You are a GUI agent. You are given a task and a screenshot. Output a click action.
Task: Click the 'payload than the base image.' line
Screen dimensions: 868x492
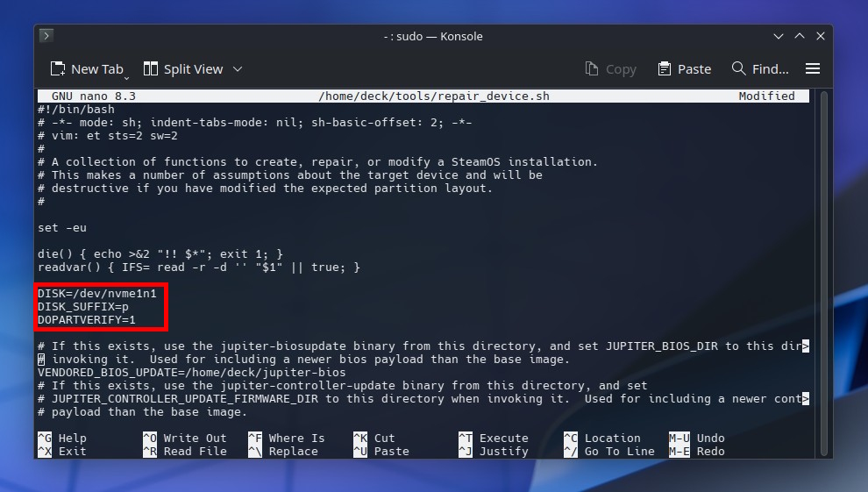[142, 411]
